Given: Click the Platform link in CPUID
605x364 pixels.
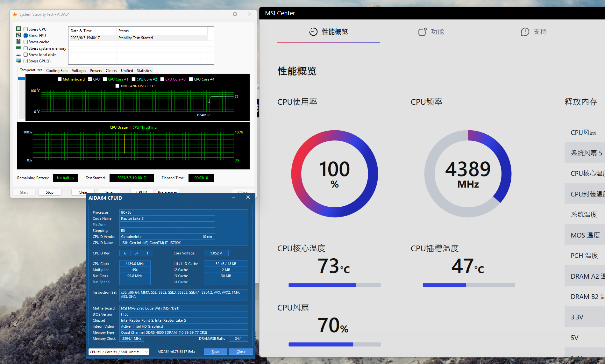Looking at the screenshot, I should pos(99,225).
